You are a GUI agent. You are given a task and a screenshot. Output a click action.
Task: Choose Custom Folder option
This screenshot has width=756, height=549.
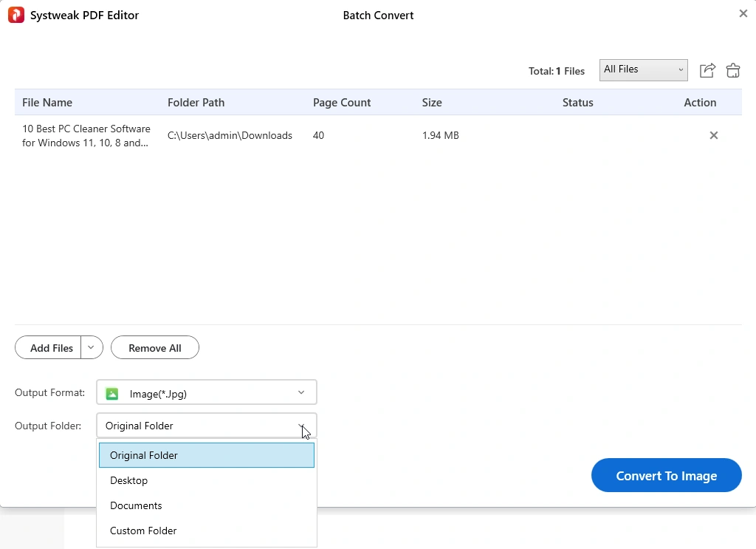[x=207, y=531]
